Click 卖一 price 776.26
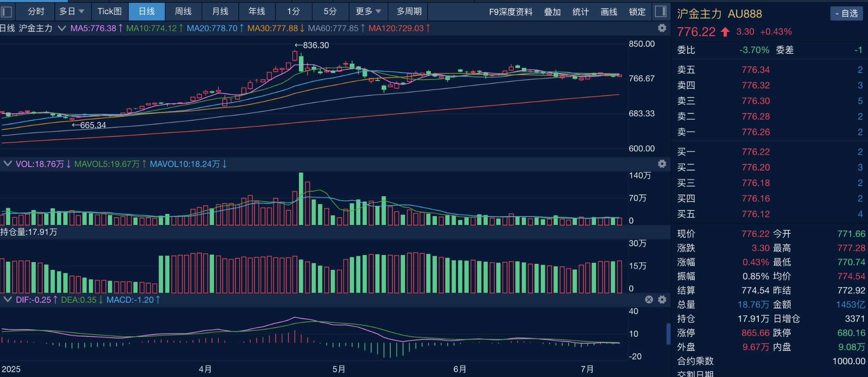Image resolution: width=868 pixels, height=377 pixels. pyautogui.click(x=756, y=132)
